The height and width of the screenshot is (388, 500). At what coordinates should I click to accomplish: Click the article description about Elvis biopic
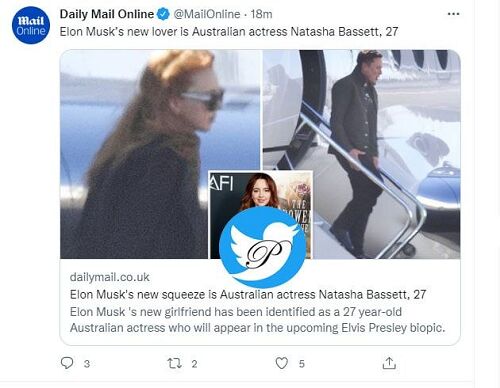coord(257,320)
